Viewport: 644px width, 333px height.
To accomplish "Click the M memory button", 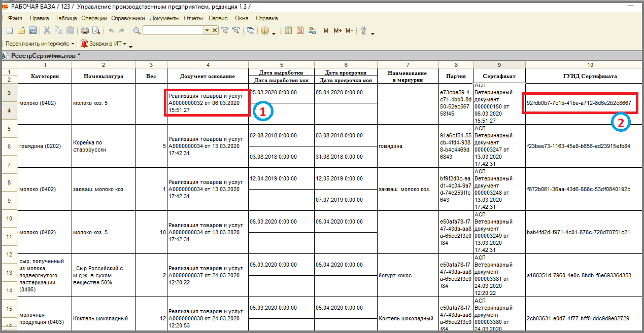I will click(x=326, y=30).
